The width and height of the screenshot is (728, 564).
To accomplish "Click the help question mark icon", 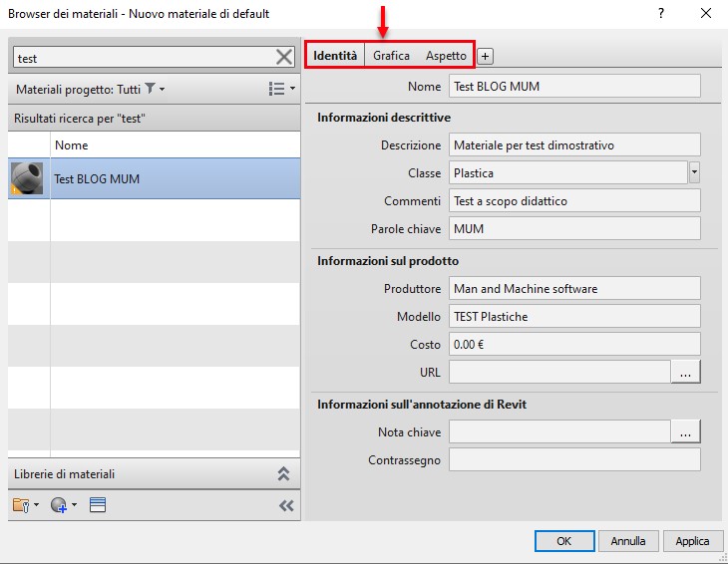I will tap(661, 14).
